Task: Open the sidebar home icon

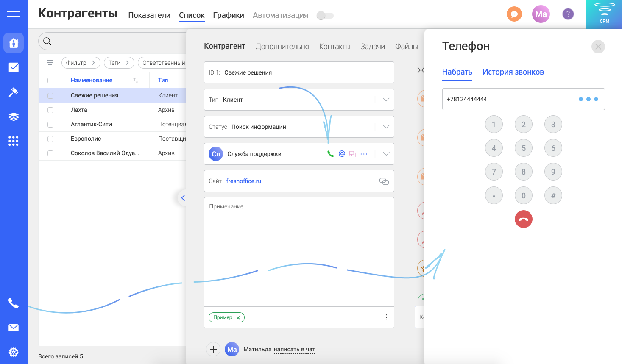Action: pyautogui.click(x=13, y=43)
